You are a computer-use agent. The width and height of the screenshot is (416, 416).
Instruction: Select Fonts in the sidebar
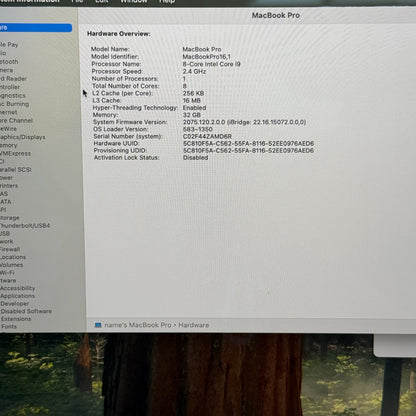(x=9, y=326)
